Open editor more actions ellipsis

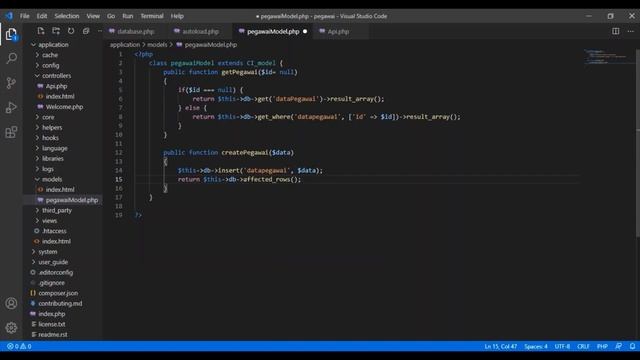point(630,31)
